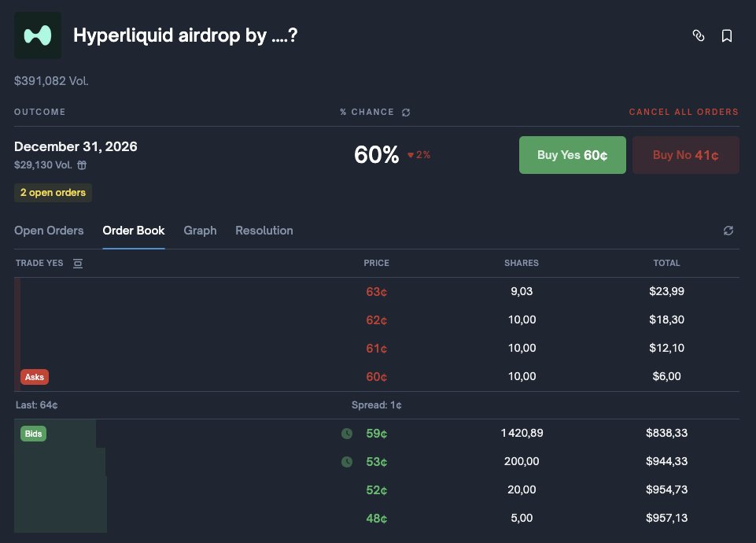Click the 60¢ ask price in the book

pyautogui.click(x=377, y=377)
